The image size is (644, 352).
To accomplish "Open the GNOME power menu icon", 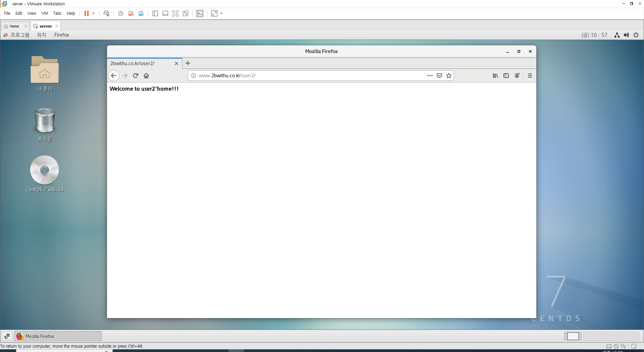I will pyautogui.click(x=636, y=35).
